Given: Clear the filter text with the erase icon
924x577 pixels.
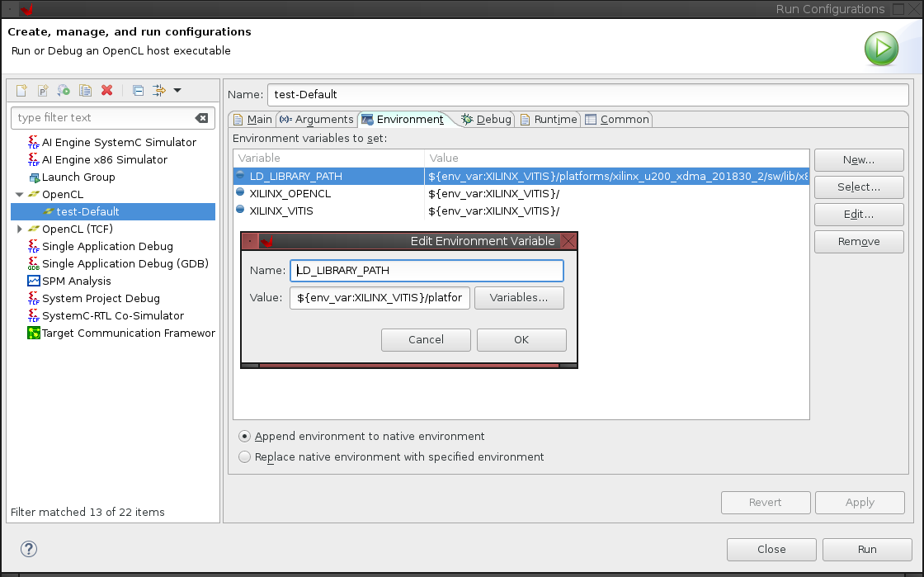Looking at the screenshot, I should 201,118.
